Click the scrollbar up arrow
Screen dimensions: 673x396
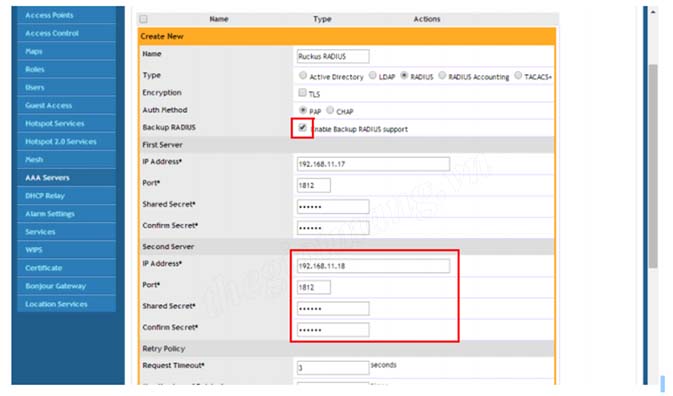(x=653, y=12)
